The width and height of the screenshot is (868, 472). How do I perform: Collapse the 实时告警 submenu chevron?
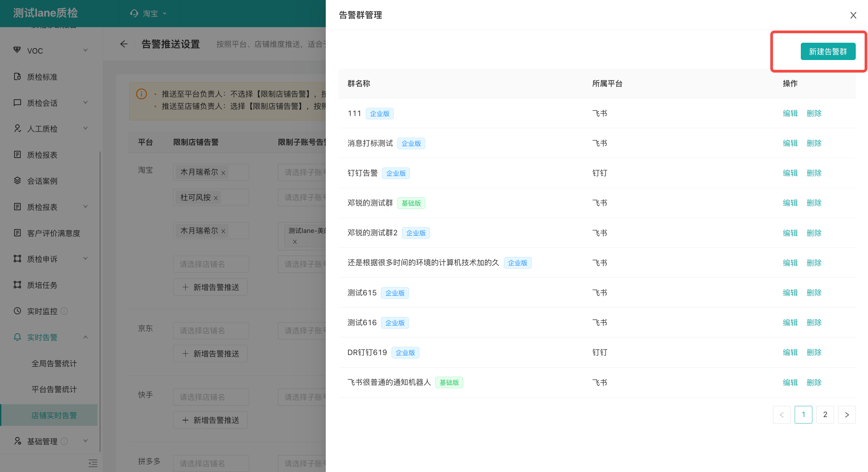tap(86, 337)
